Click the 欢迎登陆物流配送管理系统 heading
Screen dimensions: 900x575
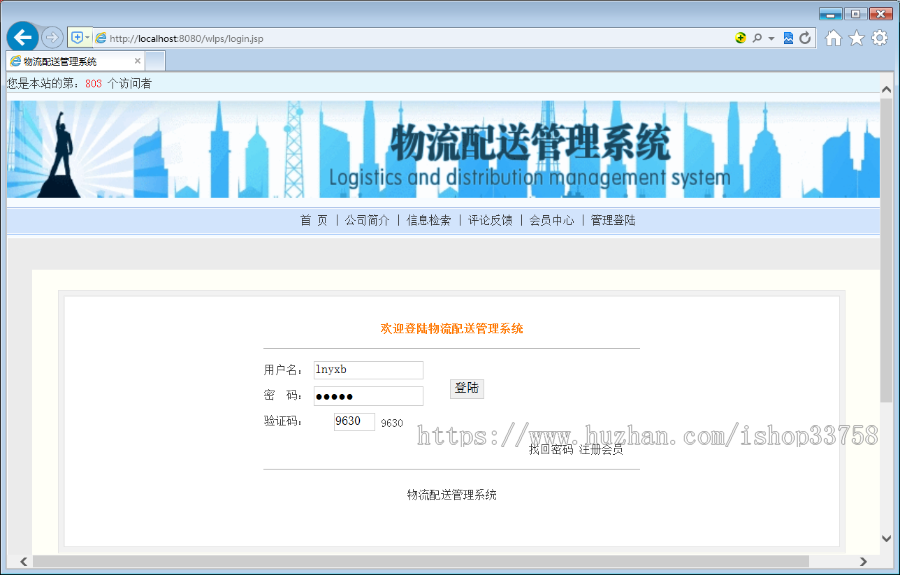point(452,329)
